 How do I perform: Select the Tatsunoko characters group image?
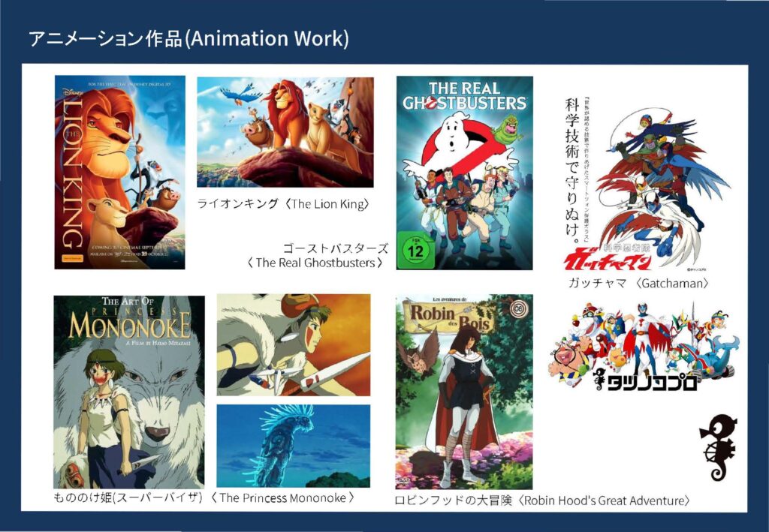pos(644,347)
